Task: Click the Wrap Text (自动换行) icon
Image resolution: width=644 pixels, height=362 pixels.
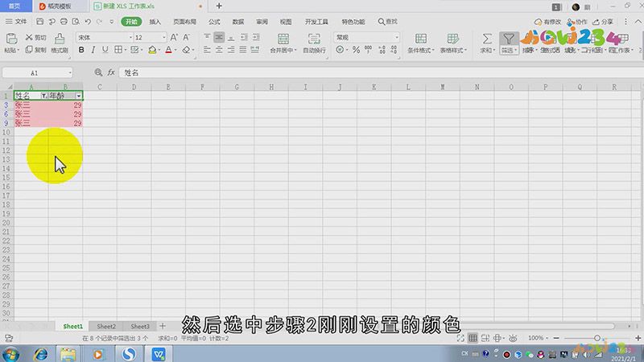Action: tap(314, 39)
